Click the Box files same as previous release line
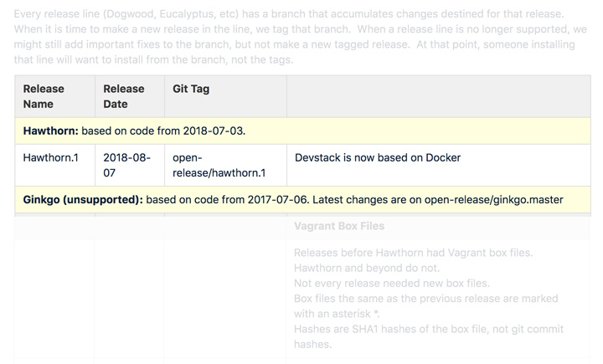Screen dimensions: 603x364 (425, 299)
